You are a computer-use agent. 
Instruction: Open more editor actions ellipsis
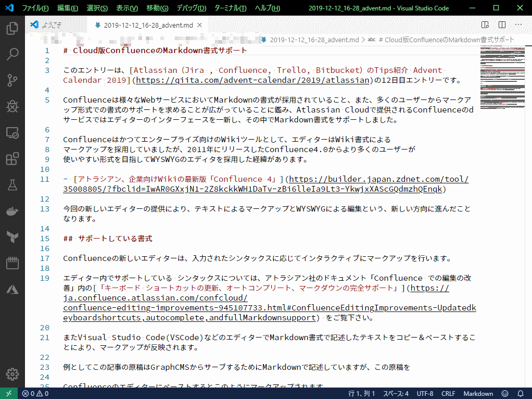coord(518,25)
